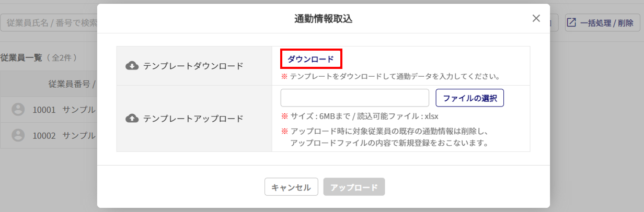Select the avatar icon for employee 10002

[18, 135]
